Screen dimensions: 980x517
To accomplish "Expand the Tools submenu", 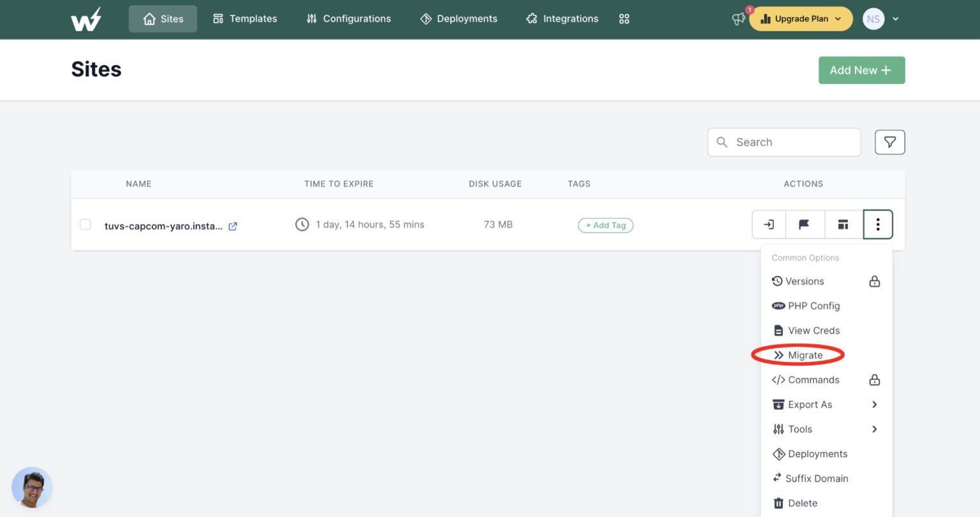I will coord(874,429).
